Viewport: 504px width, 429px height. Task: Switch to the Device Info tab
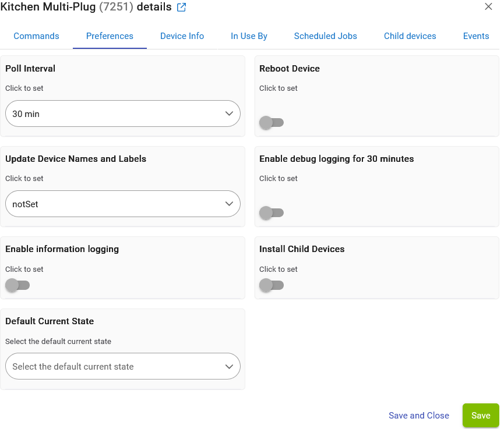(182, 36)
